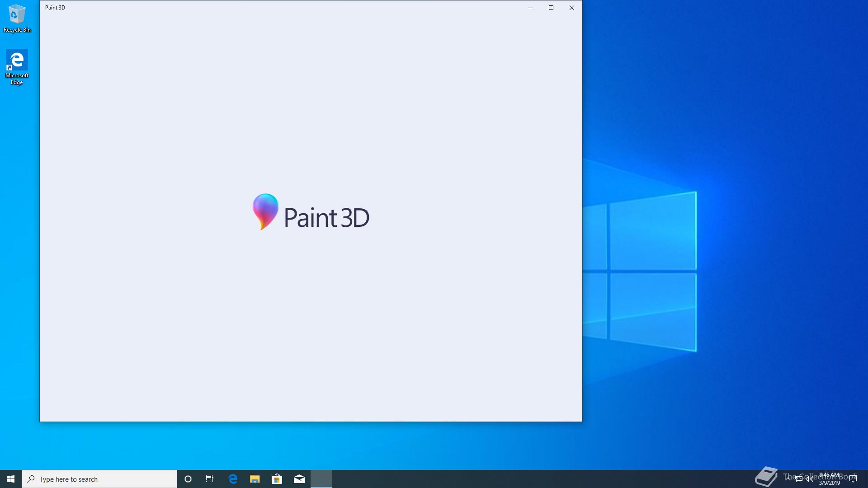868x488 pixels.
Task: Show hidden system tray icons
Action: point(788,479)
